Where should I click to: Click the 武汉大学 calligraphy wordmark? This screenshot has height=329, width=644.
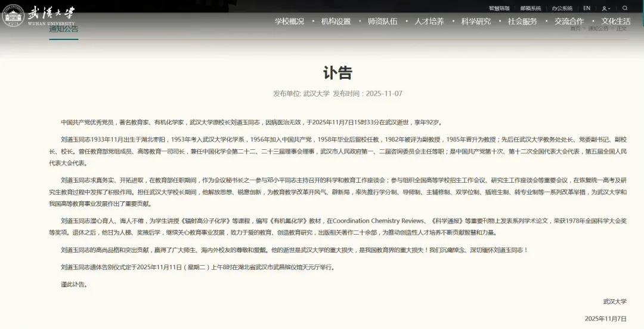[x=51, y=14]
